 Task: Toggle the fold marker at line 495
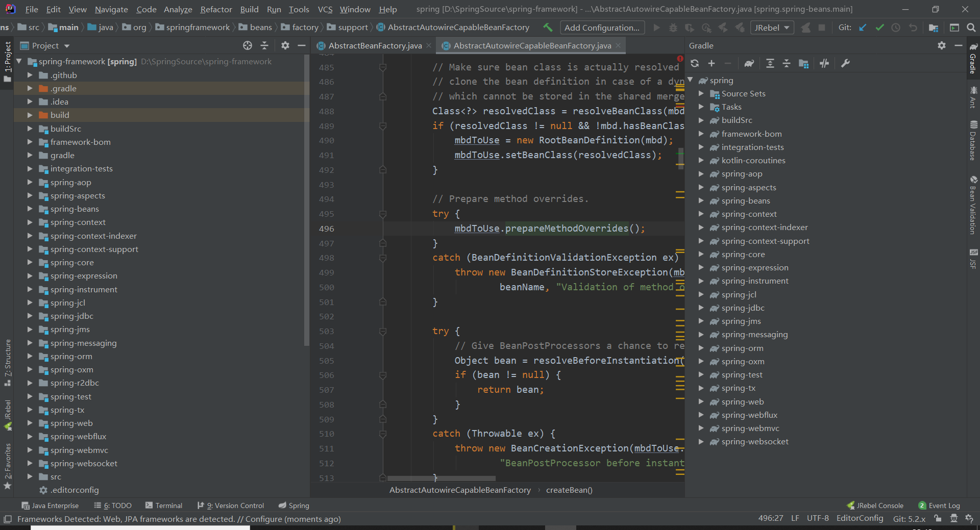click(x=383, y=214)
